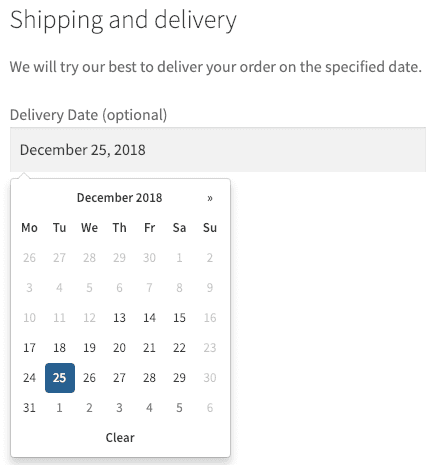Select Friday December 28
This screenshot has width=433, height=465.
pos(149,378)
